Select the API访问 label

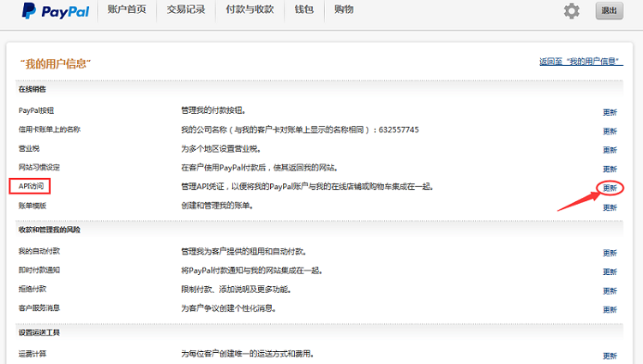[x=31, y=186]
